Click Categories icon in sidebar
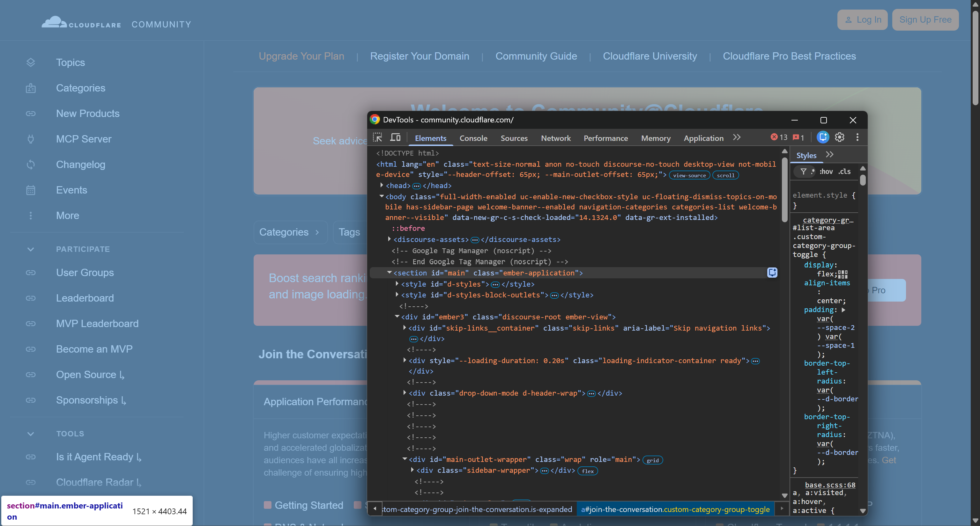The height and width of the screenshot is (526, 980). (x=31, y=88)
